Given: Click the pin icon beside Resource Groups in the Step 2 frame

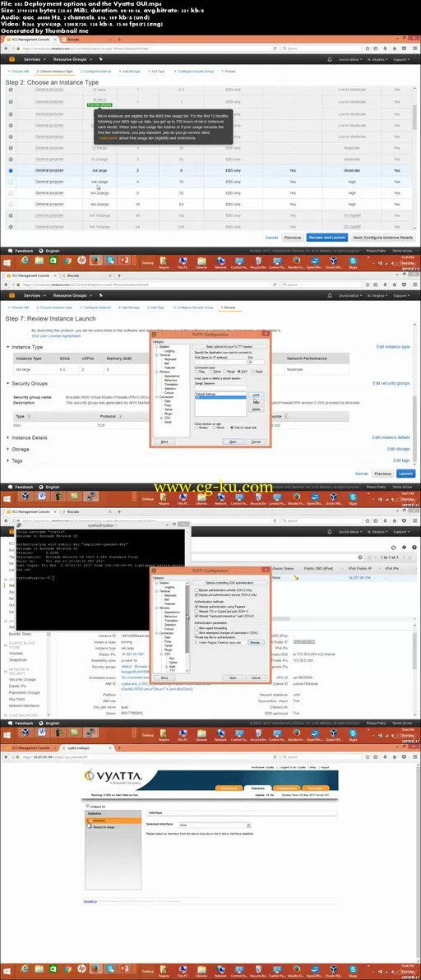Looking at the screenshot, I should tap(101, 59).
